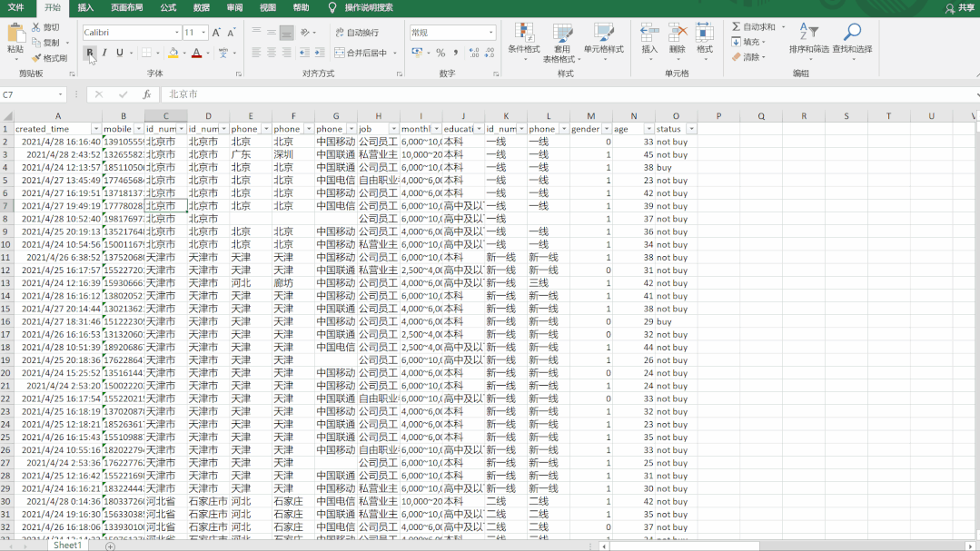Apply percent style with the % icon
This screenshot has width=980, height=551.
coord(441,53)
